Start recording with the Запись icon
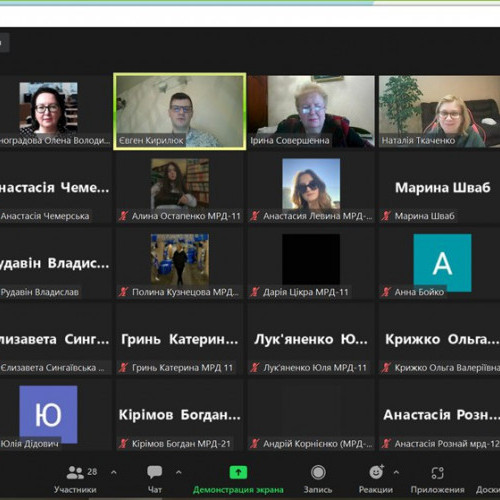Screen dimensions: 500x500 pyautogui.click(x=318, y=472)
